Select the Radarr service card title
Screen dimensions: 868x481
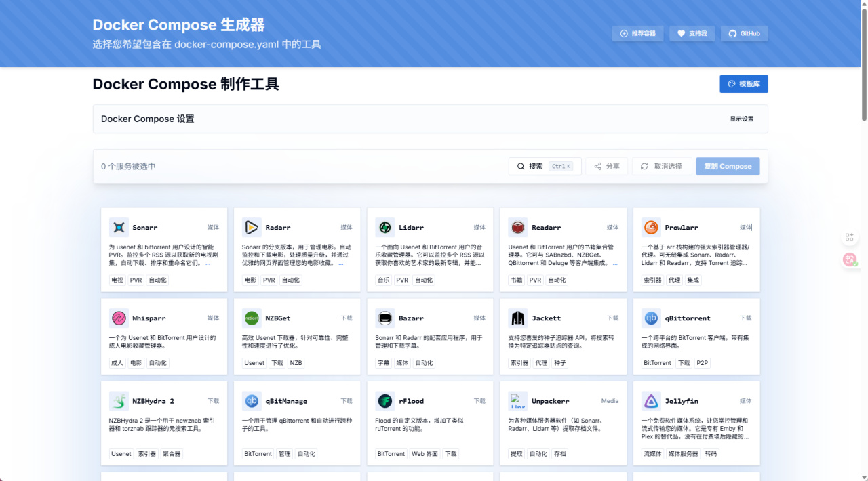pyautogui.click(x=278, y=228)
